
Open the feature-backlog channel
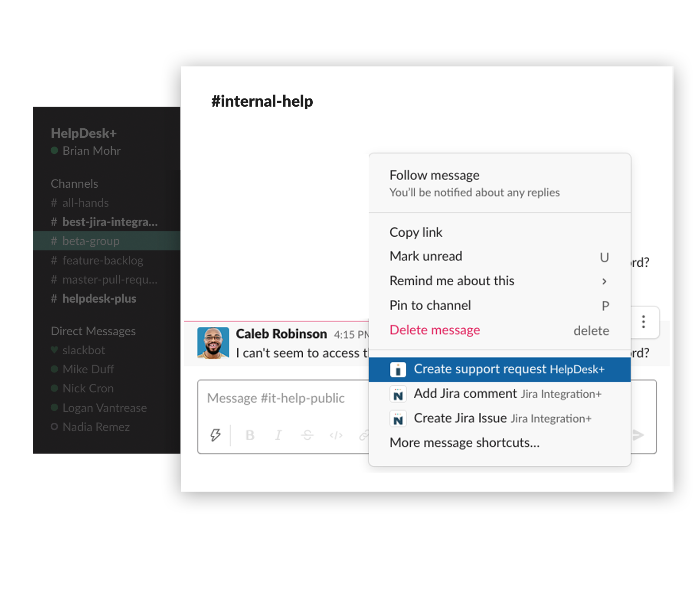point(107,261)
